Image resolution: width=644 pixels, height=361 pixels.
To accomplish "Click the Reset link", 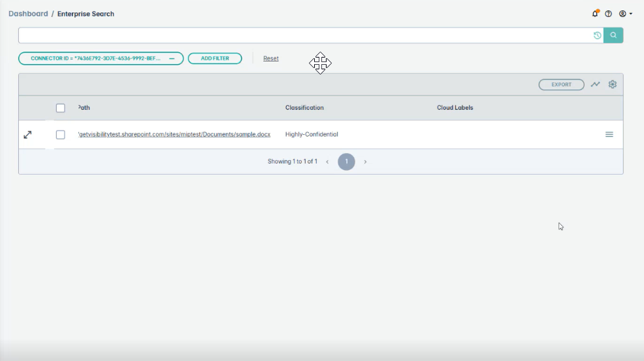I will click(x=271, y=59).
